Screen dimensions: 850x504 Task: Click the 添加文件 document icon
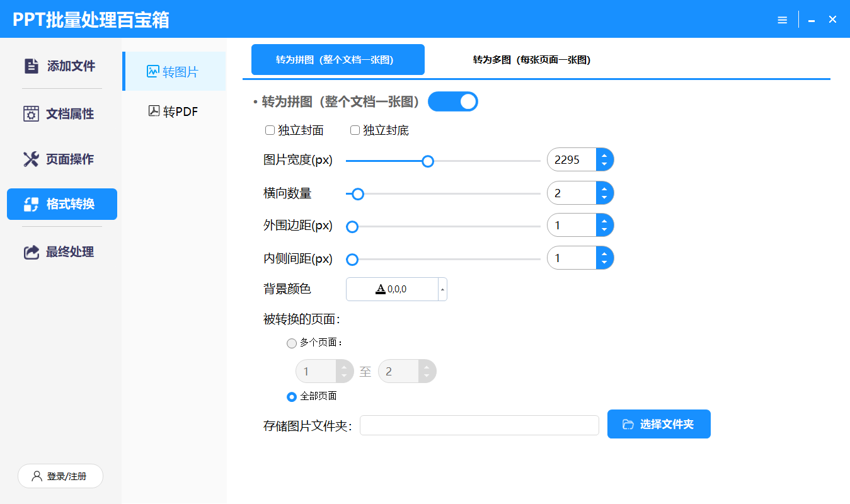tap(31, 66)
